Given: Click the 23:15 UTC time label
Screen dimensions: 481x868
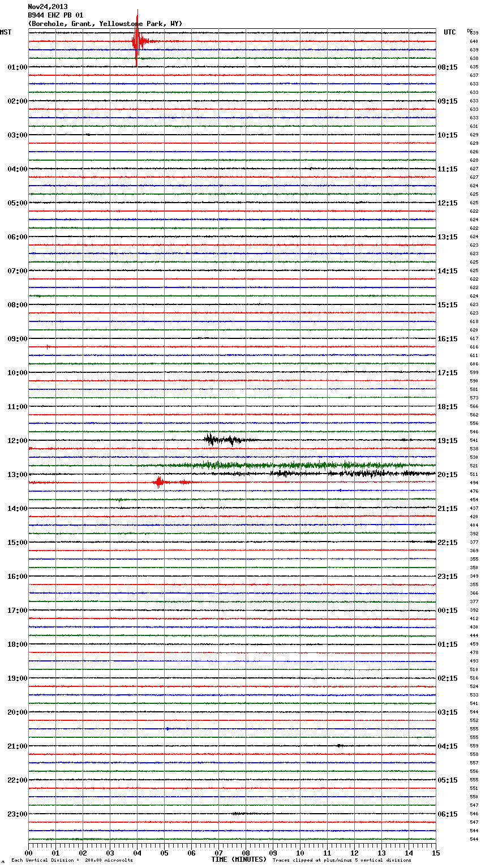Looking at the screenshot, I should (448, 577).
